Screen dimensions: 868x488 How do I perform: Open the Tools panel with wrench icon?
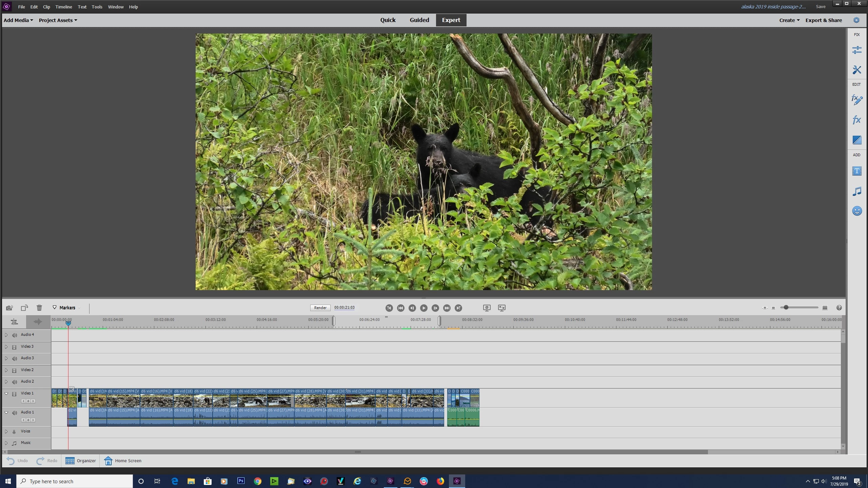[857, 70]
